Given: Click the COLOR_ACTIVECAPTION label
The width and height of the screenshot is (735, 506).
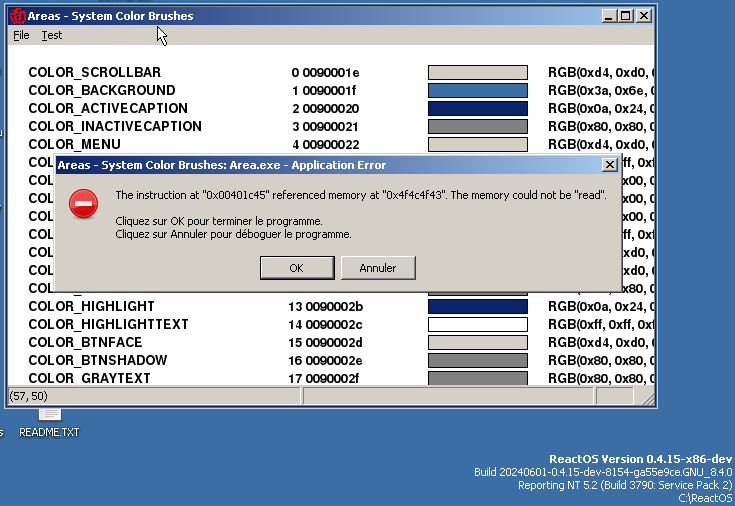Looking at the screenshot, I should (x=108, y=108).
